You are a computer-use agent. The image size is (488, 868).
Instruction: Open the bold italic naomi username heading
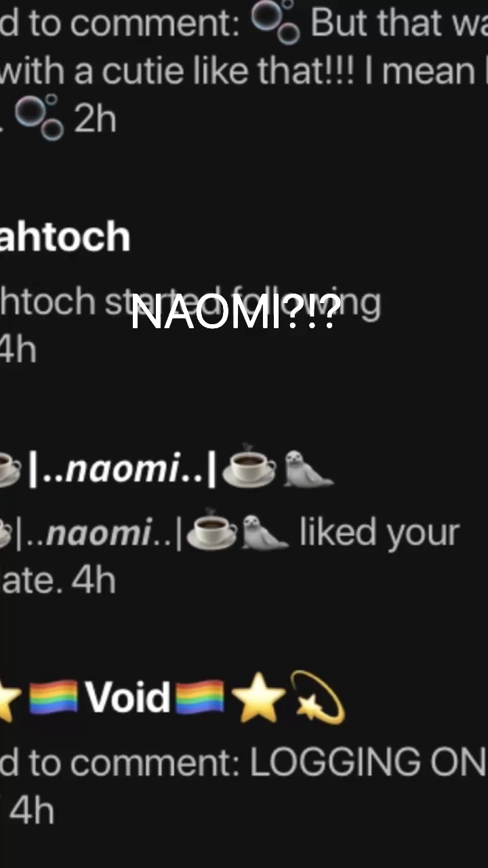[122, 469]
